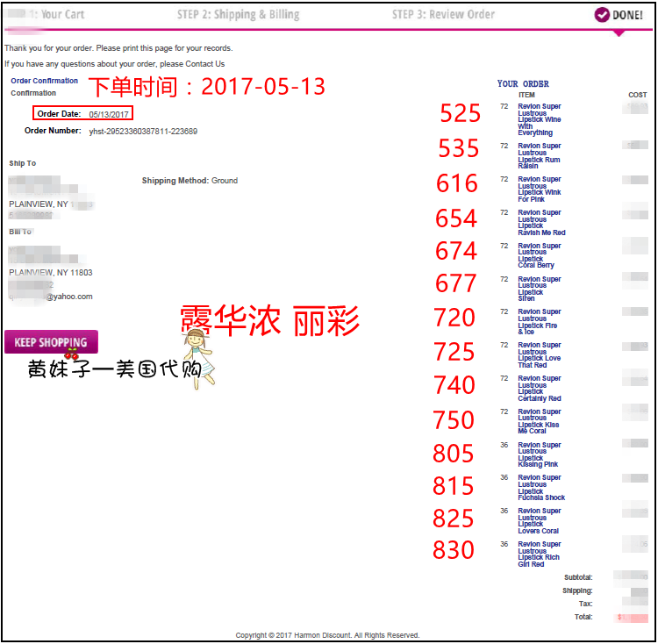Select the Shipping Method: Ground text
The width and height of the screenshot is (658, 644).
190,181
